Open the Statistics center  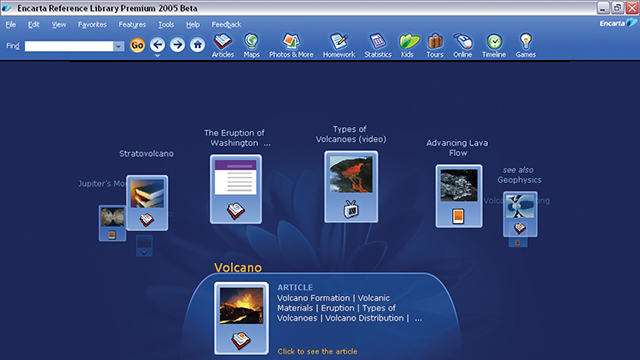[378, 45]
